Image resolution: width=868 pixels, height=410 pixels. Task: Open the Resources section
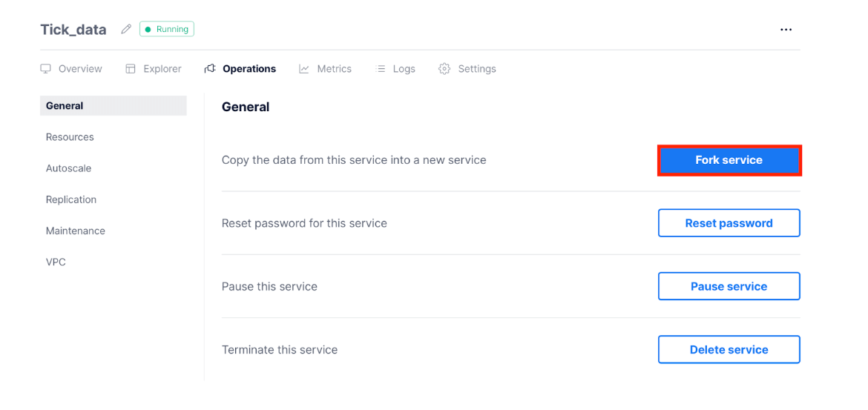pos(70,137)
